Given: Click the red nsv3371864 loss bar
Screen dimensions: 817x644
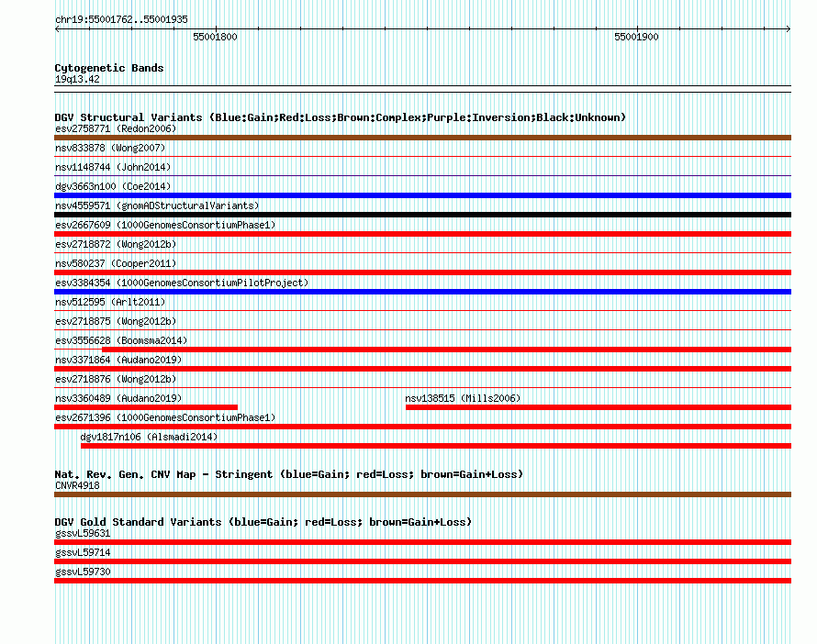Looking at the screenshot, I should point(422,369).
